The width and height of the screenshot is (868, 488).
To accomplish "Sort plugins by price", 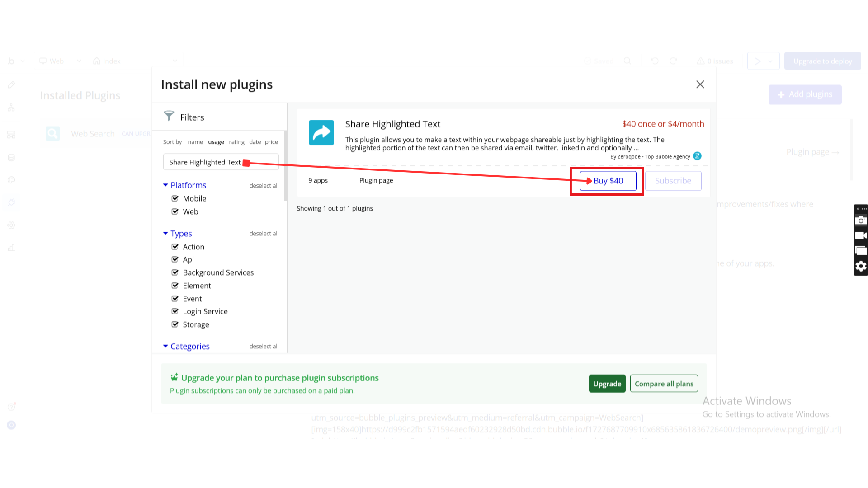I will coord(271,142).
